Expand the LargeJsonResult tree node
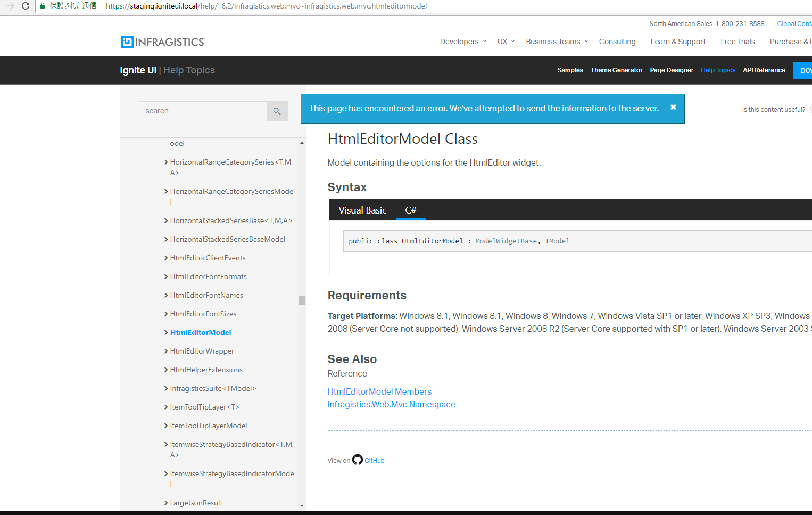Viewport: 812px width, 515px height. pyautogui.click(x=166, y=503)
